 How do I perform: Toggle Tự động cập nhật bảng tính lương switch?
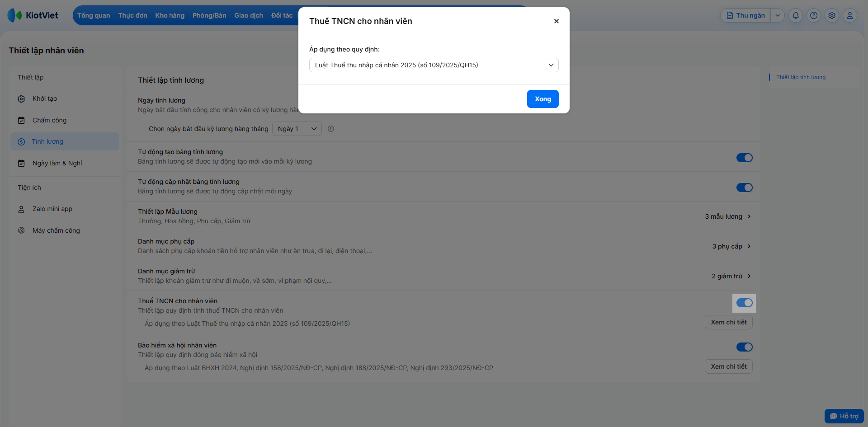pos(745,188)
